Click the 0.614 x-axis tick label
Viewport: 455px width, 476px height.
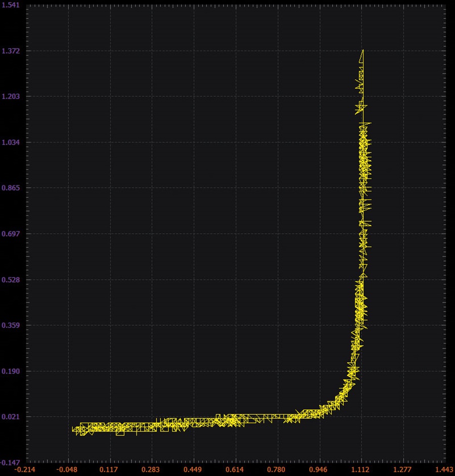235,470
